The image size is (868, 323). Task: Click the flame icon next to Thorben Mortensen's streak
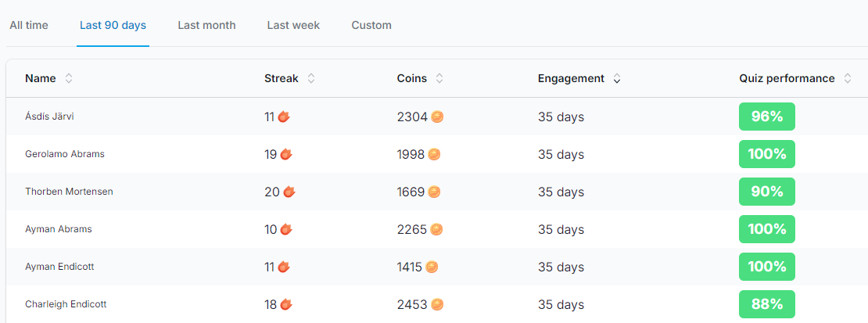coord(289,192)
